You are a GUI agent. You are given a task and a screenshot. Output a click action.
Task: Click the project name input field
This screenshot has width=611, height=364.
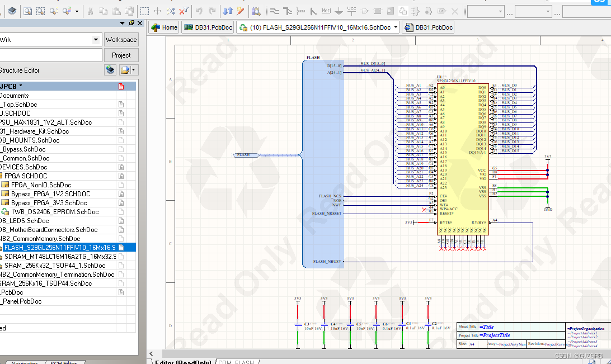[x=50, y=55]
